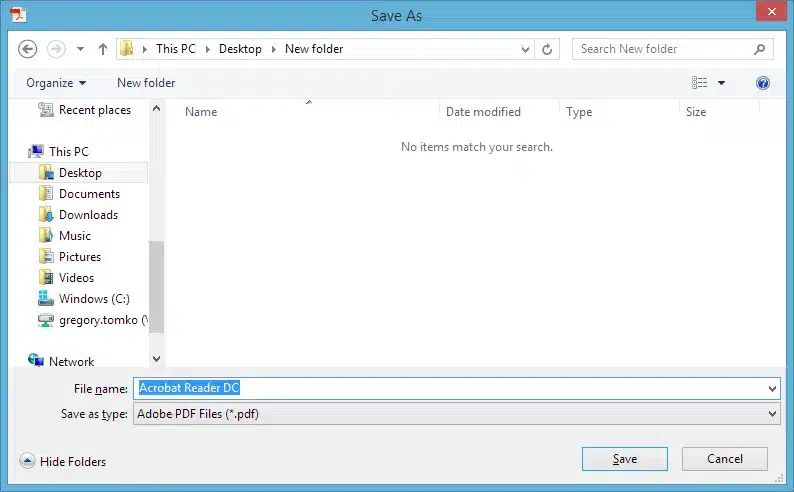Expand the Save as type dropdown
Viewport: 794px width, 492px height.
[772, 414]
